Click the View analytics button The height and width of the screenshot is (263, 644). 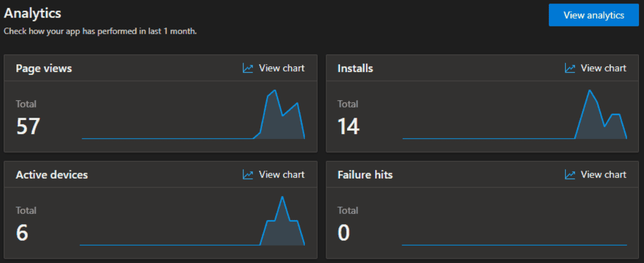593,15
